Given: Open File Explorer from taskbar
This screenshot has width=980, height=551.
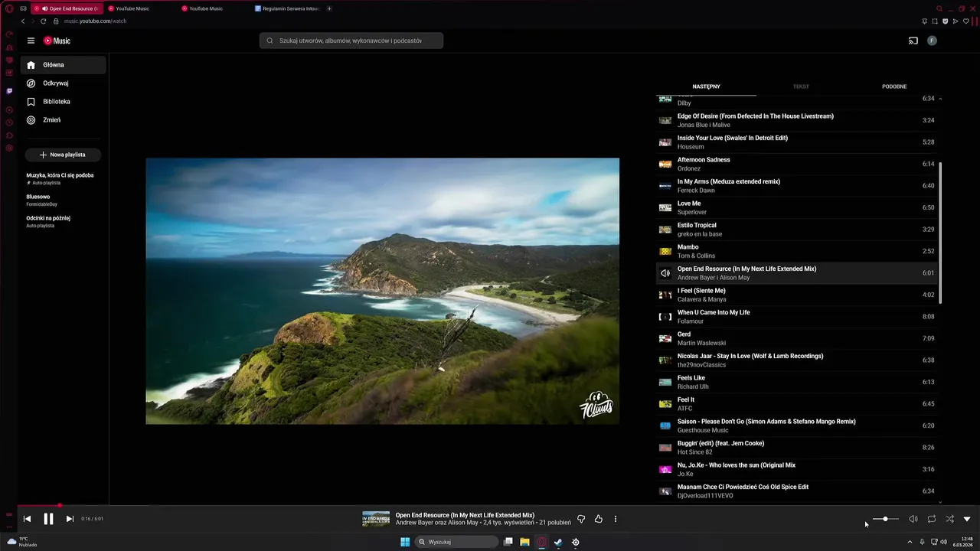Looking at the screenshot, I should [524, 542].
